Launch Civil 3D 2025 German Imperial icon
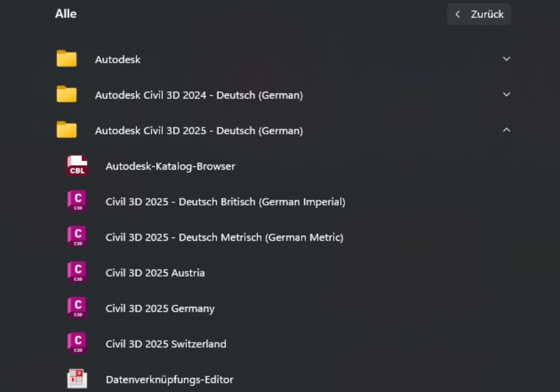 click(77, 202)
